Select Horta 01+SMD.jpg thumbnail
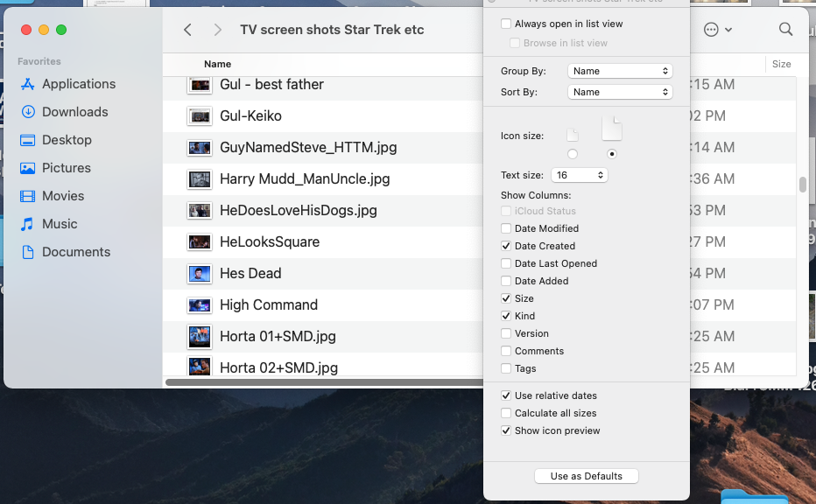Screen dimensions: 816x504 (x=200, y=337)
